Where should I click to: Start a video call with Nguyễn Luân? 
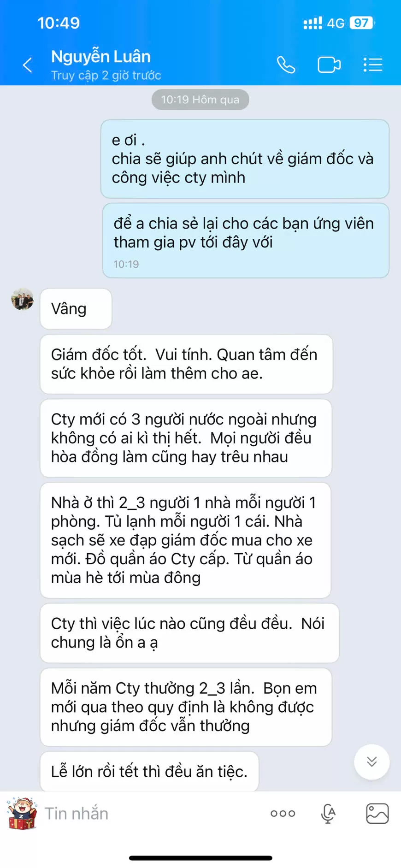click(329, 65)
